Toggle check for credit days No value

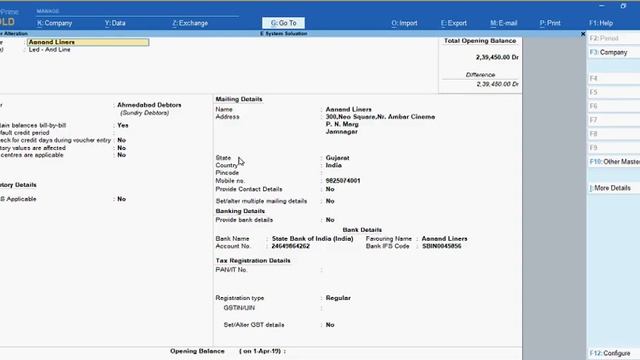(x=122, y=140)
